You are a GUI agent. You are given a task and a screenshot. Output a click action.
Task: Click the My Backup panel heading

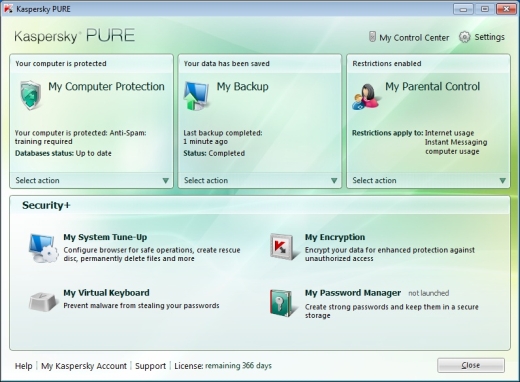click(242, 87)
